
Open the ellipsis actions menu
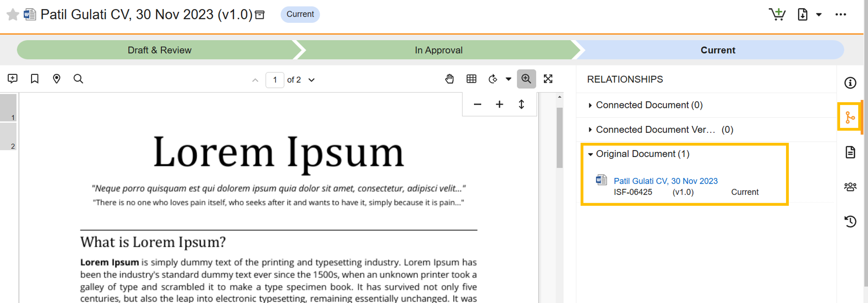tap(840, 15)
